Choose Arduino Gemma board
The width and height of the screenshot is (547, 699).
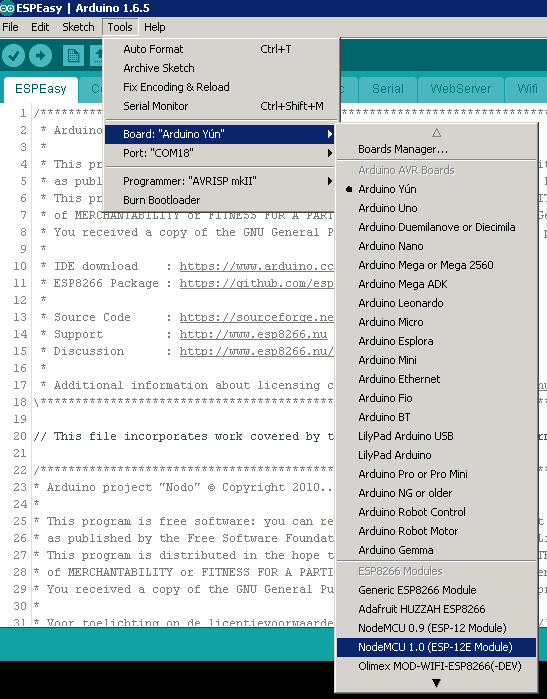[x=436, y=550]
